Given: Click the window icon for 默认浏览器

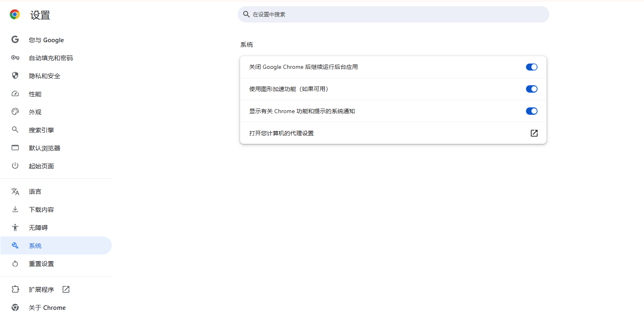Looking at the screenshot, I should (x=15, y=148).
